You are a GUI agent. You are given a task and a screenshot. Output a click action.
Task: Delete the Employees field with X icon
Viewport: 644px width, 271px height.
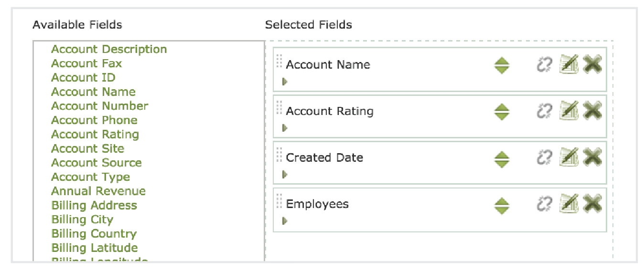click(592, 204)
